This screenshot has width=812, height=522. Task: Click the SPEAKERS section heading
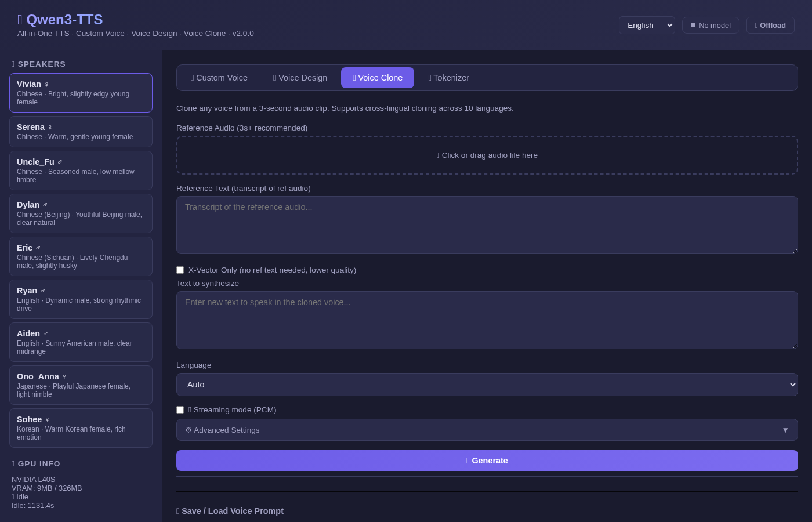(39, 64)
